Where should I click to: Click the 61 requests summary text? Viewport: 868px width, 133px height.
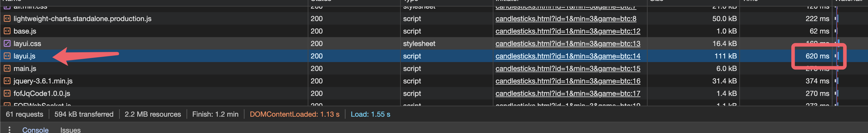[24, 114]
